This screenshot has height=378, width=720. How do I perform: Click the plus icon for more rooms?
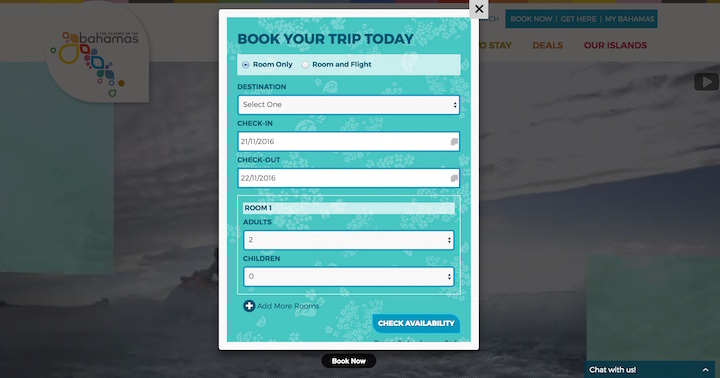coord(249,306)
